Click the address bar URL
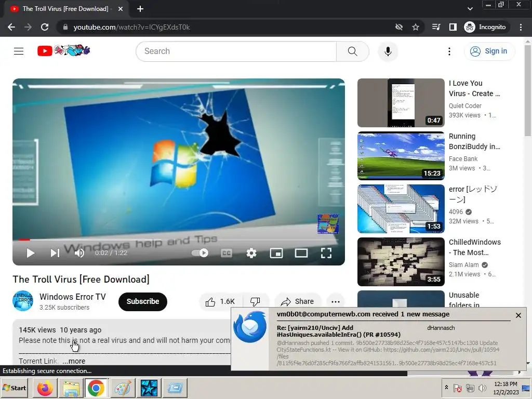The height and width of the screenshot is (399, 532). [131, 27]
